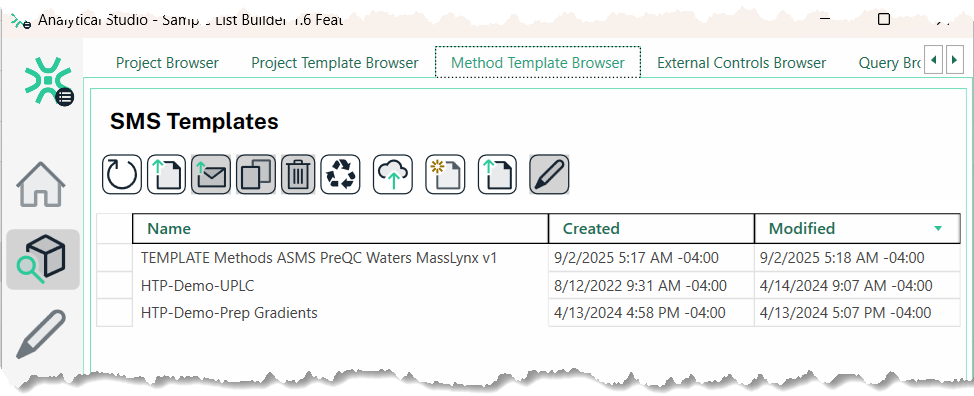Image resolution: width=974 pixels, height=396 pixels.
Task: Click row selector for TEMPLATE Methods row
Action: (114, 258)
